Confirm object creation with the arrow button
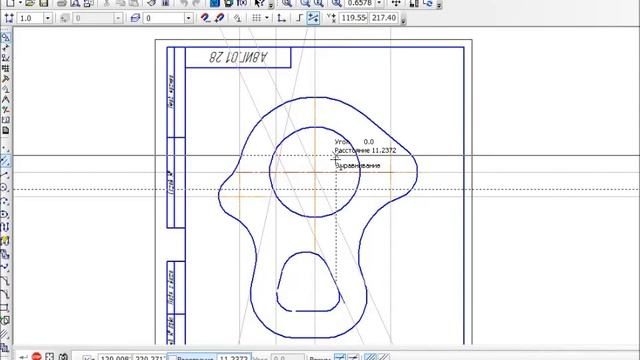This screenshot has height=360, width=640. pos(23,357)
